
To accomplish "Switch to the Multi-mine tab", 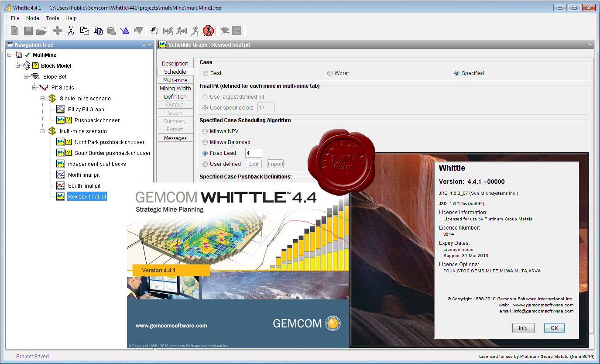I will (175, 80).
